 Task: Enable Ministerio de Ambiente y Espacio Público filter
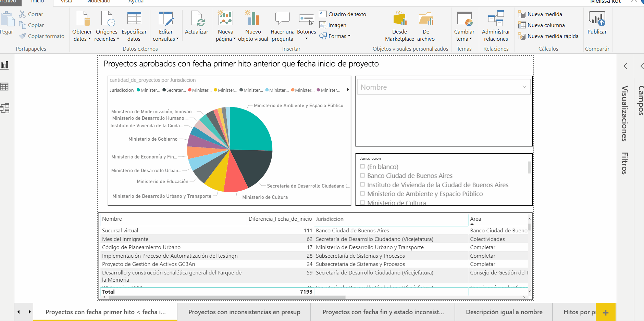[362, 194]
